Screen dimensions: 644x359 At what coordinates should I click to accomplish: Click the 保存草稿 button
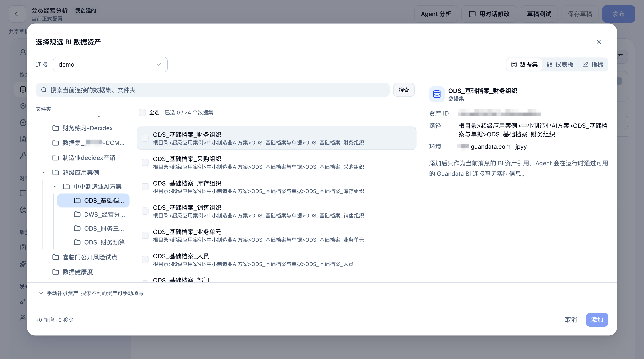(x=580, y=14)
